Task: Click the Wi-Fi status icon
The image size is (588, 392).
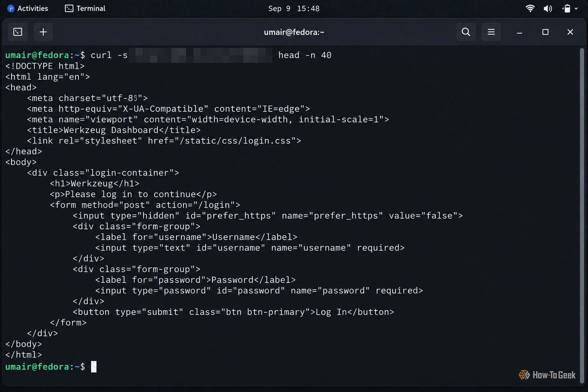Action: pyautogui.click(x=530, y=8)
